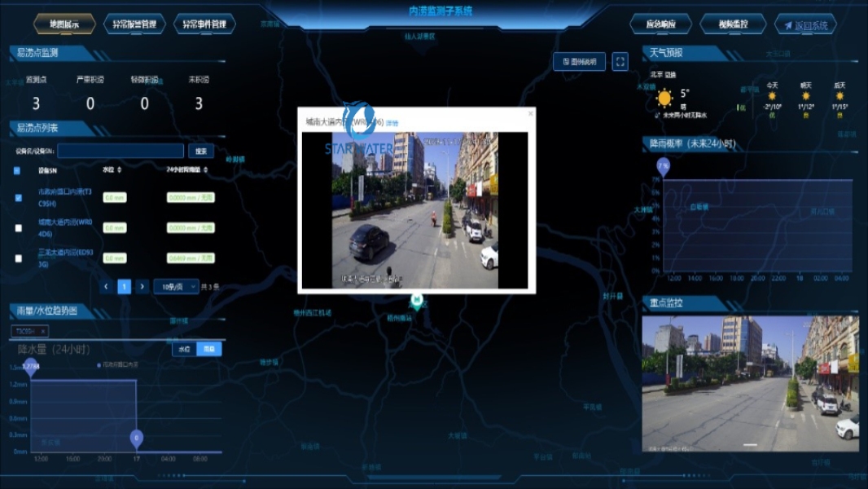The image size is (868, 489).
Task: Click the green map marker below popup
Action: pyautogui.click(x=417, y=302)
